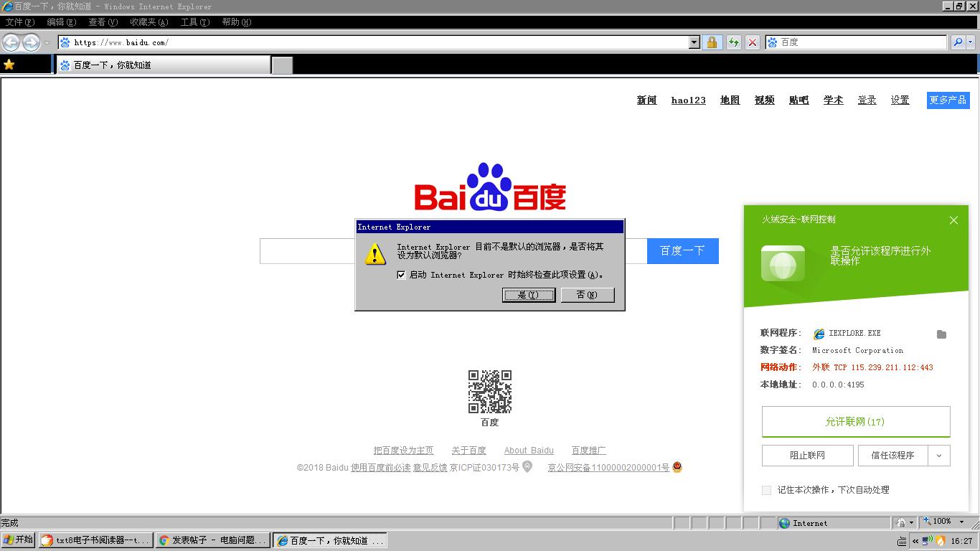Open the 地图 link

730,100
